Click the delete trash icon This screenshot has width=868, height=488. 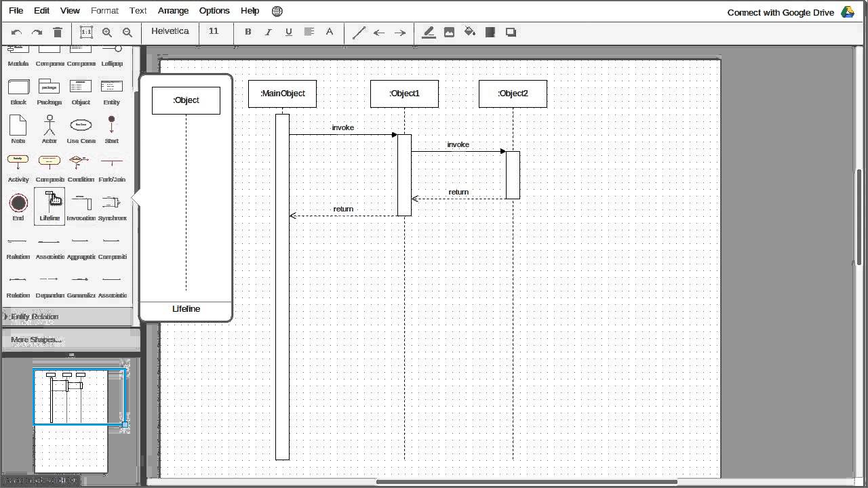click(58, 32)
